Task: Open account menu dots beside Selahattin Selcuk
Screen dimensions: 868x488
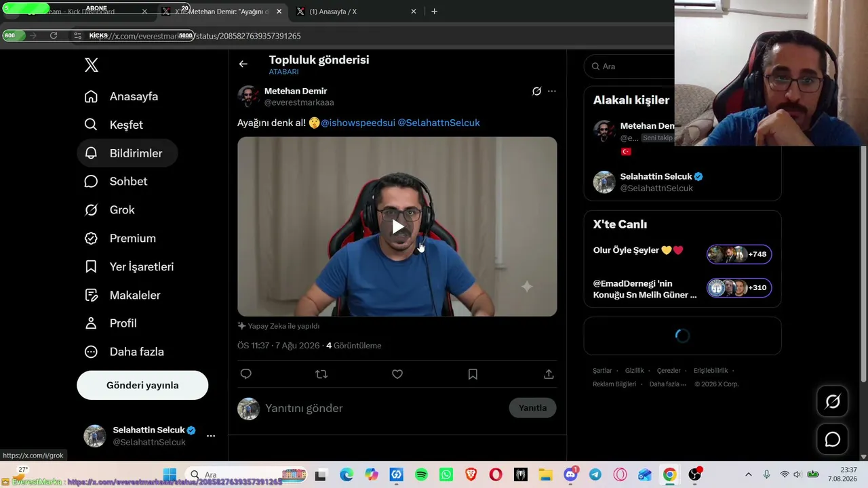Action: 211,436
